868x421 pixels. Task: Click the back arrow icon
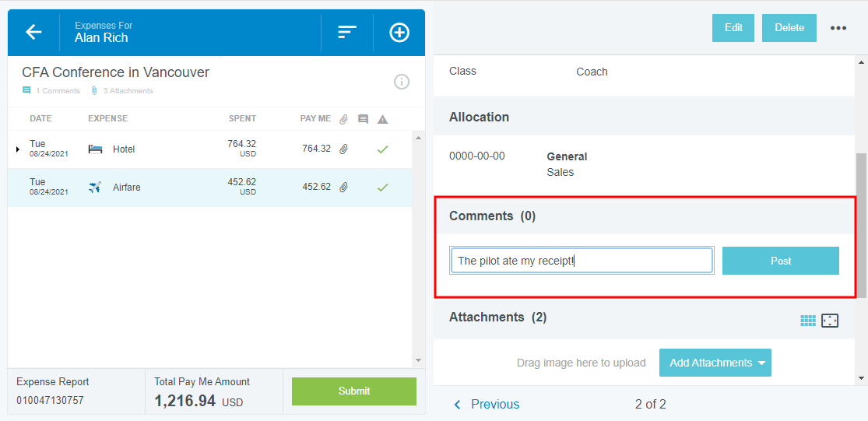click(33, 32)
